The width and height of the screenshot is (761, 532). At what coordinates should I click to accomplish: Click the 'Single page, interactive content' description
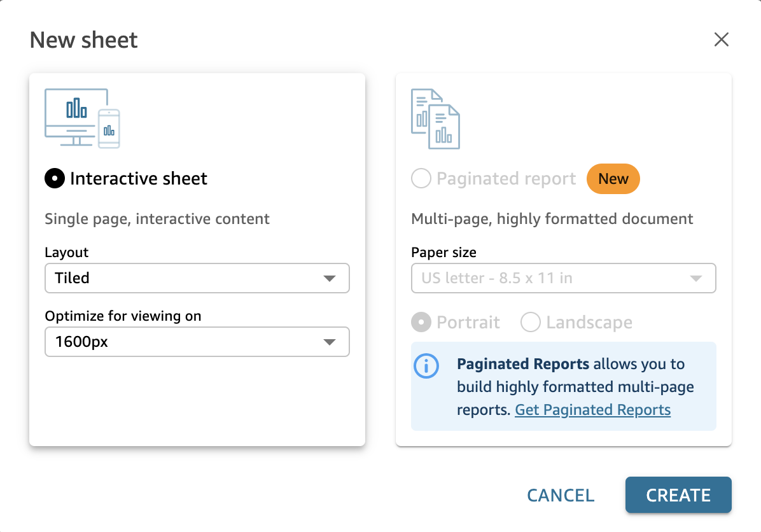[x=157, y=219]
